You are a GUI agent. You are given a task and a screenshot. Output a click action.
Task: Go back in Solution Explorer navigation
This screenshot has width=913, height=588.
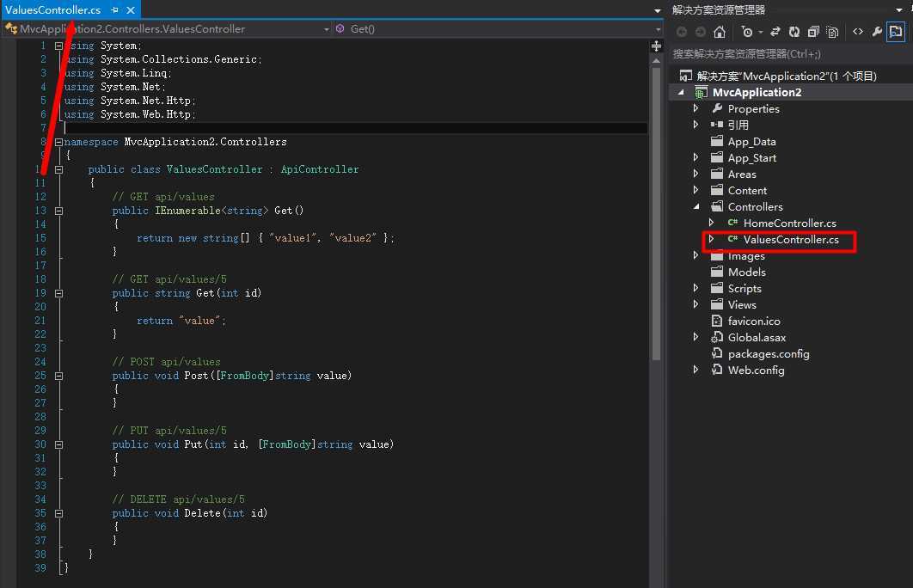point(682,32)
